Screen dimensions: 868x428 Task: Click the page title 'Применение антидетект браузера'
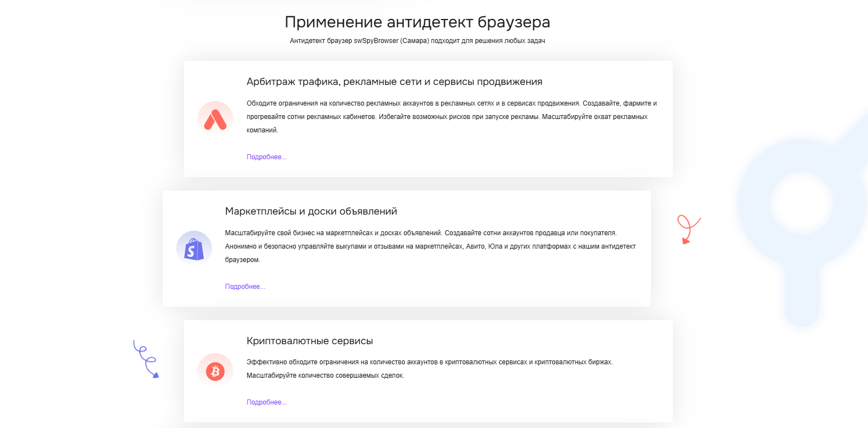417,22
